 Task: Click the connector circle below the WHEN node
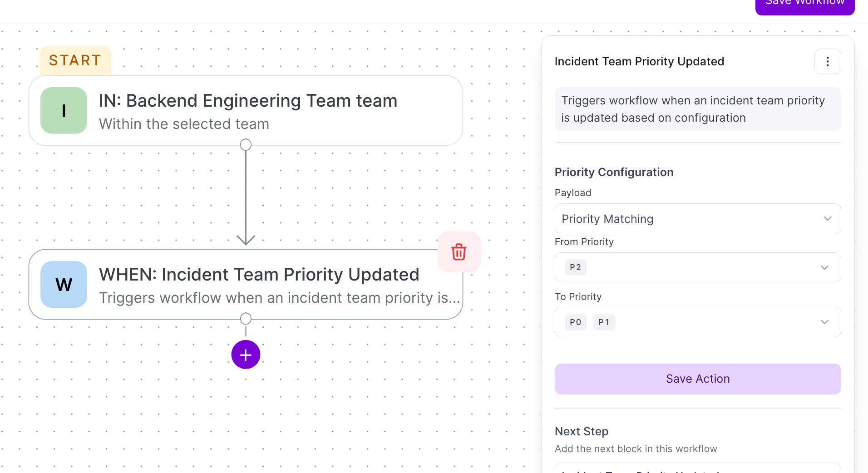click(246, 319)
